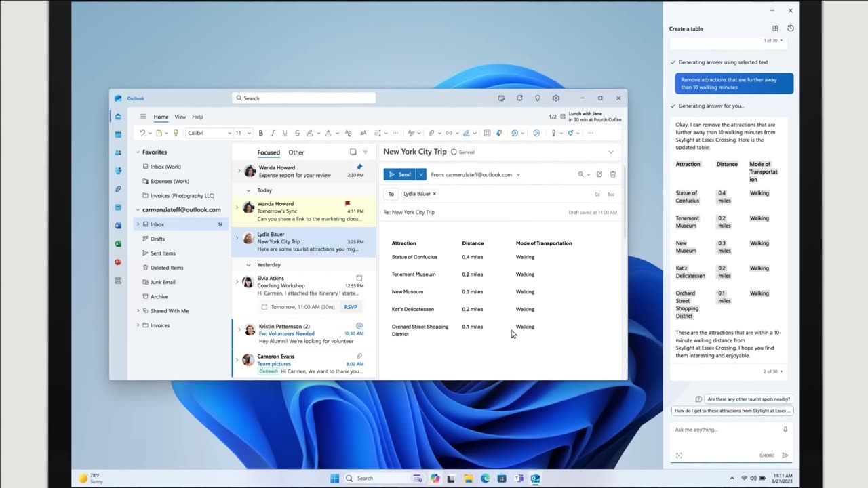Open the Help ribbon tab
The width and height of the screenshot is (868, 488).
pos(197,117)
